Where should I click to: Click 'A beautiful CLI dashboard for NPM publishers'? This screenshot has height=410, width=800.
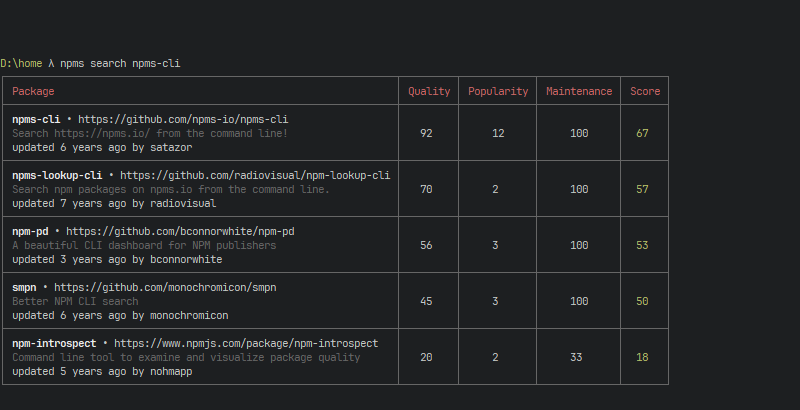coord(144,246)
